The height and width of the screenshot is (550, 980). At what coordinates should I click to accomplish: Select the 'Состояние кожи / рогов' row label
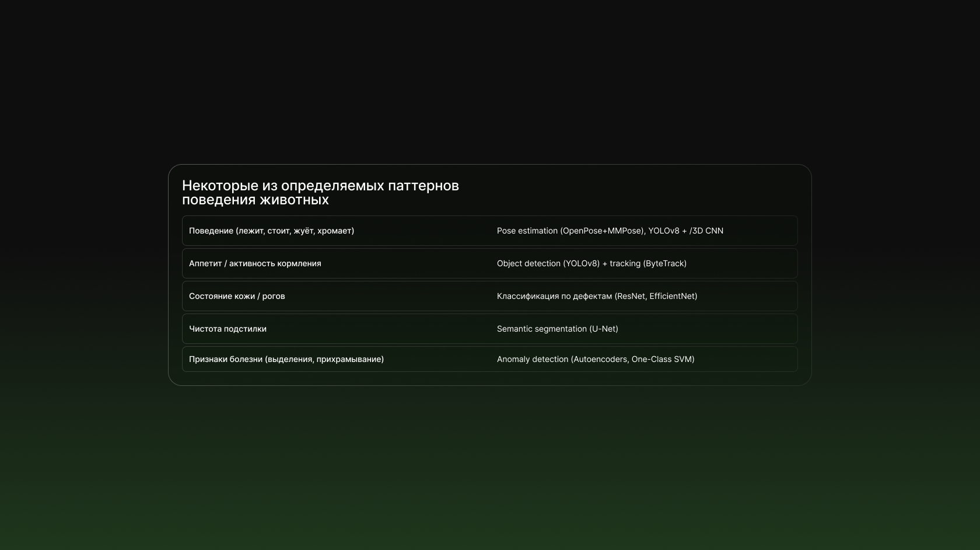point(237,296)
